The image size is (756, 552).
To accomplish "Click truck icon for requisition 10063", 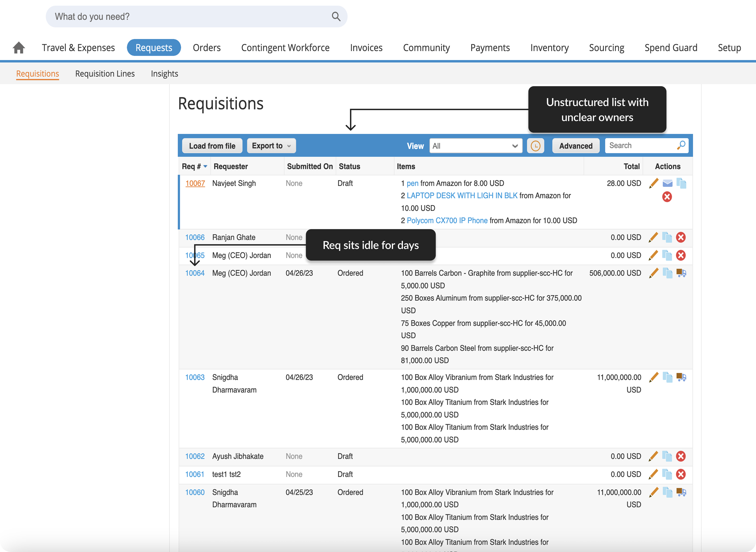I will click(x=681, y=378).
